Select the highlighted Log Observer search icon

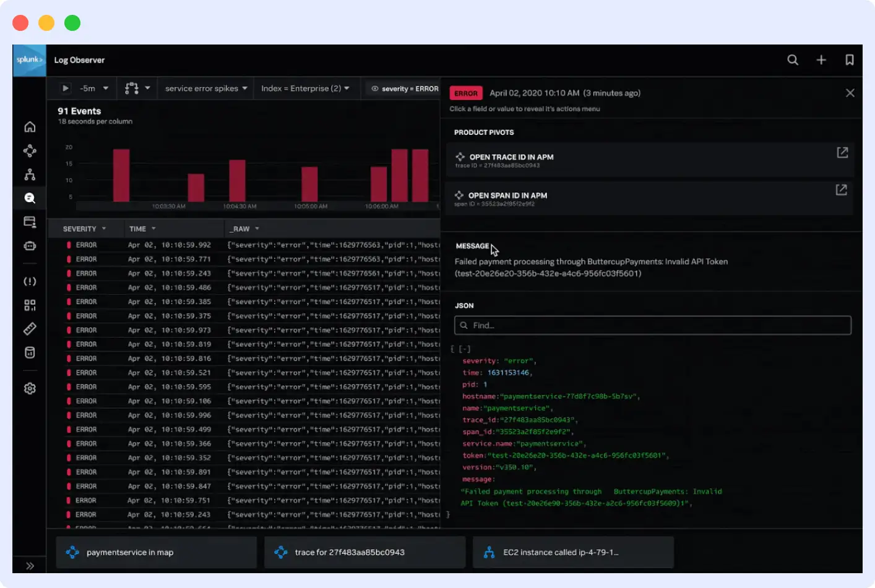tap(29, 198)
